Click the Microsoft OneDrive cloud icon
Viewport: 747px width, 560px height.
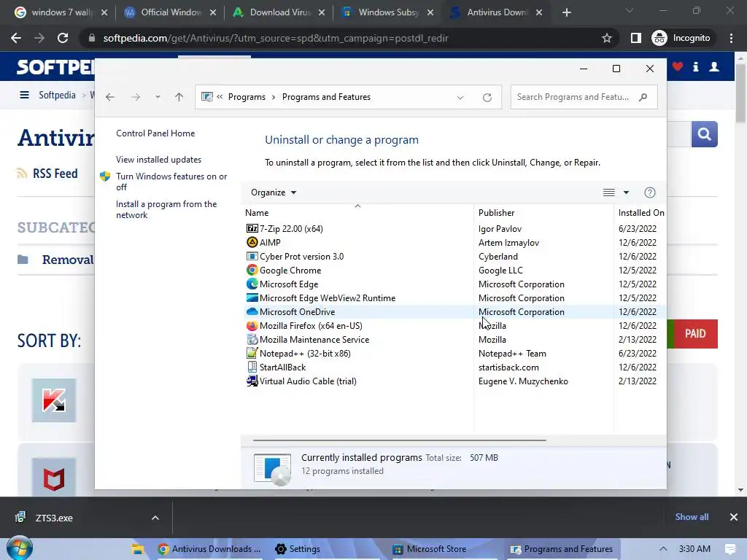click(x=252, y=311)
